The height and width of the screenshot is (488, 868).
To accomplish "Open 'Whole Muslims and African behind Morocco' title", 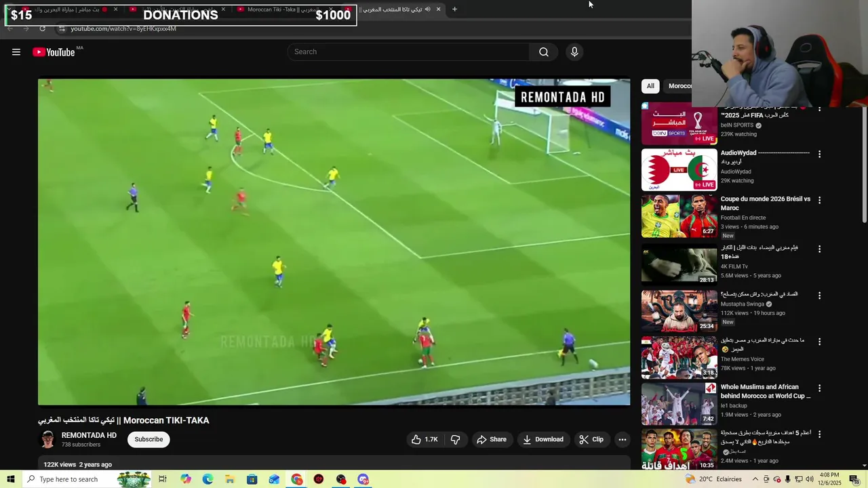I will 766,391.
